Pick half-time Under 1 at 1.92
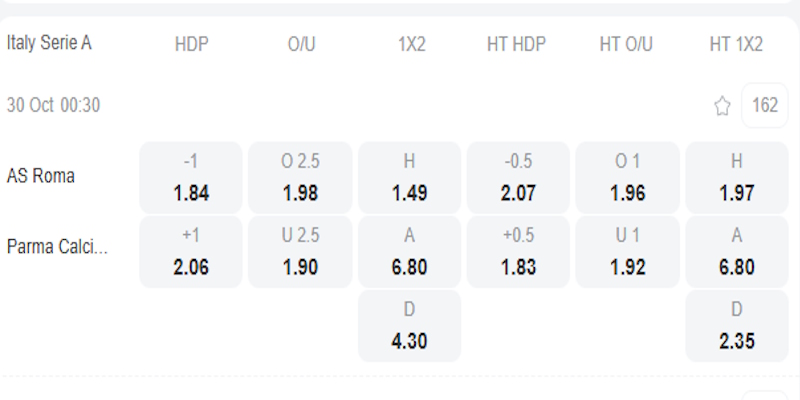The image size is (800, 400). coord(627,252)
